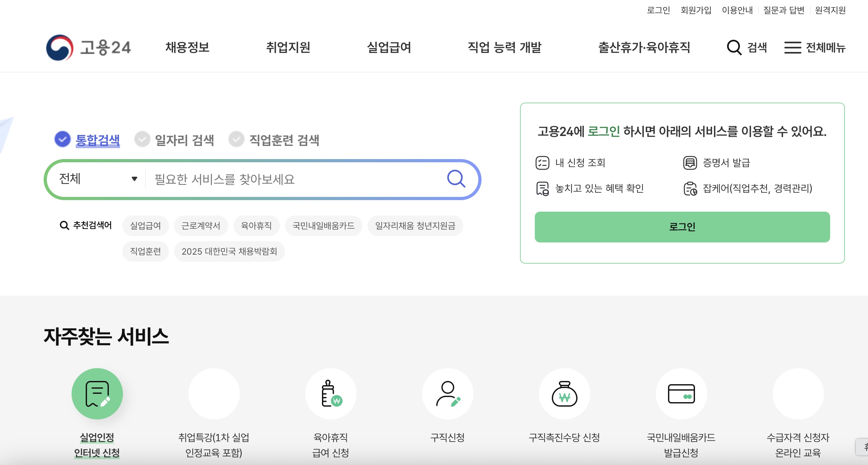
Task: Click the 구직신청 person icon
Action: tap(447, 393)
